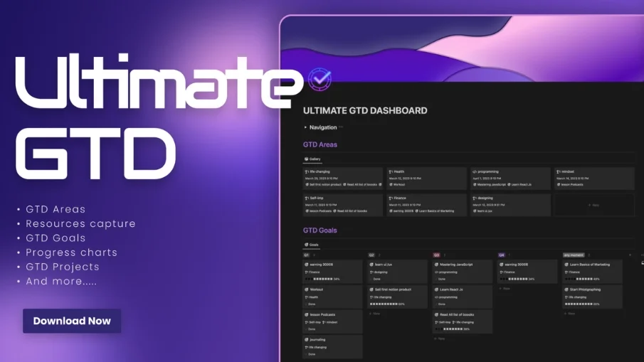The image size is (644, 362).
Task: Click target icon on Q1 earning 3000$ goal
Action: (307, 265)
